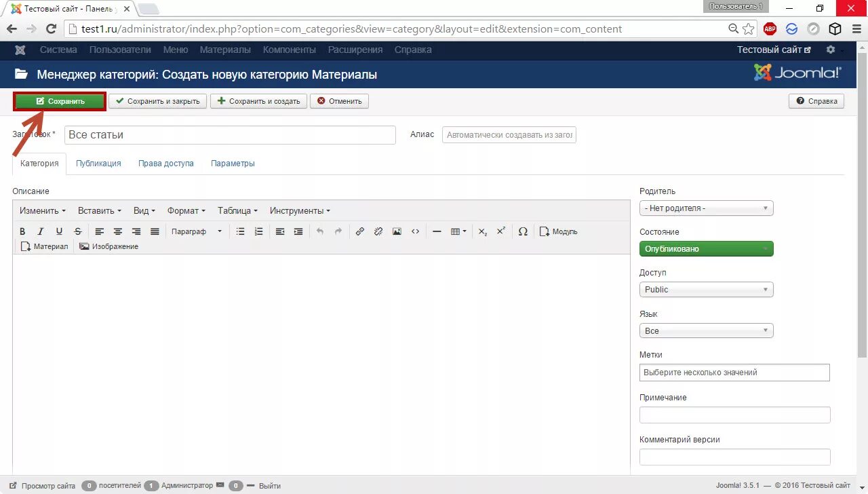Open Родитель dropdown
868x494 pixels.
pyautogui.click(x=706, y=208)
